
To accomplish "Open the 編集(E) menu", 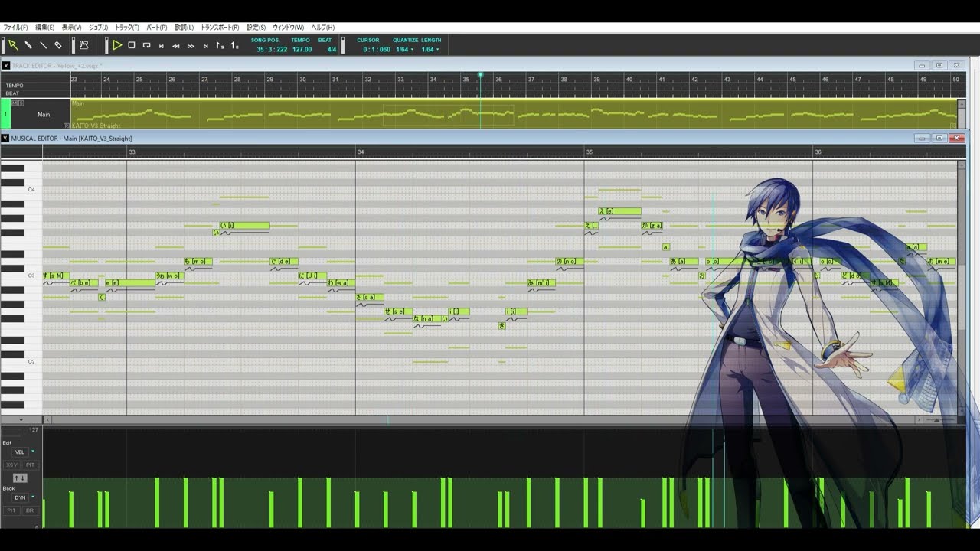I will click(x=44, y=28).
